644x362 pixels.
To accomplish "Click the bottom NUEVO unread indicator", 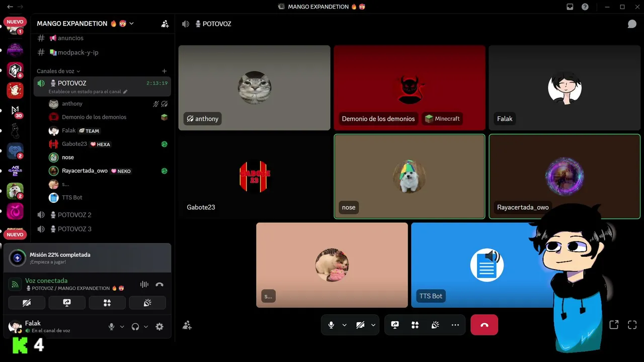I will (x=15, y=234).
